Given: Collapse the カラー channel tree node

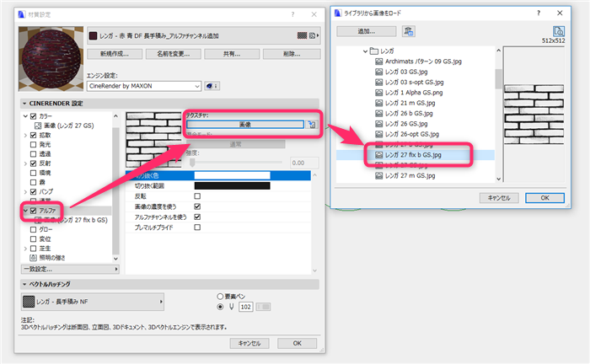Looking at the screenshot, I should [25, 116].
